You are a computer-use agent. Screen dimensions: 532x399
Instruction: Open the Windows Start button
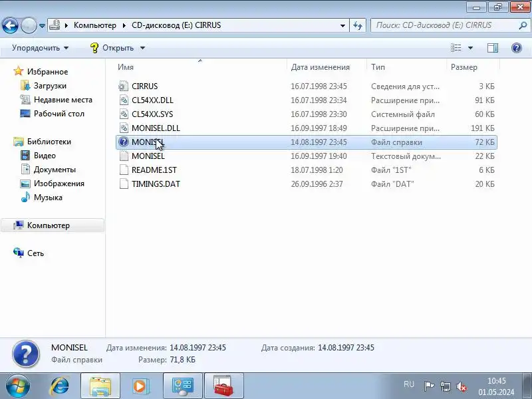click(x=18, y=386)
